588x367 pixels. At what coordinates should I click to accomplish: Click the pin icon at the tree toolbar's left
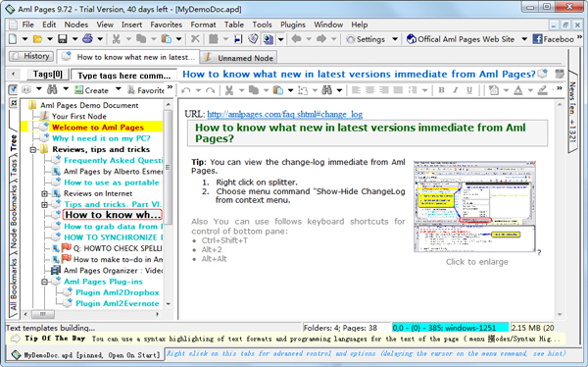pyautogui.click(x=13, y=89)
